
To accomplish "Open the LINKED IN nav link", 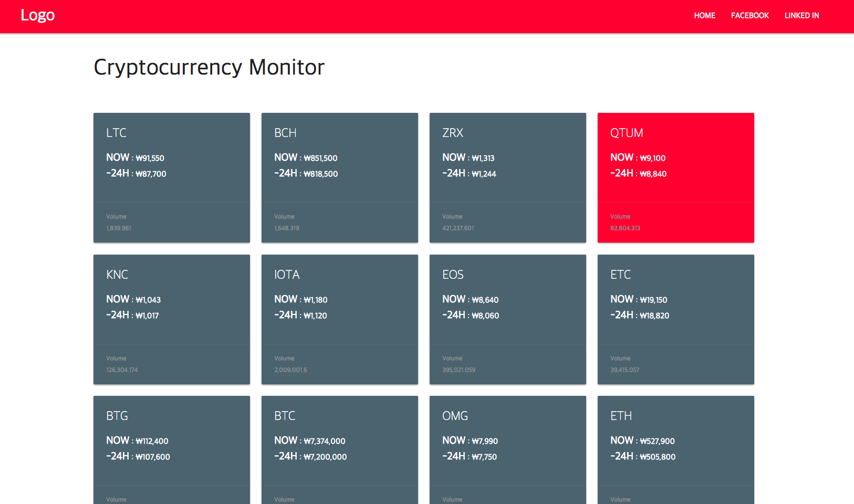I will click(801, 16).
